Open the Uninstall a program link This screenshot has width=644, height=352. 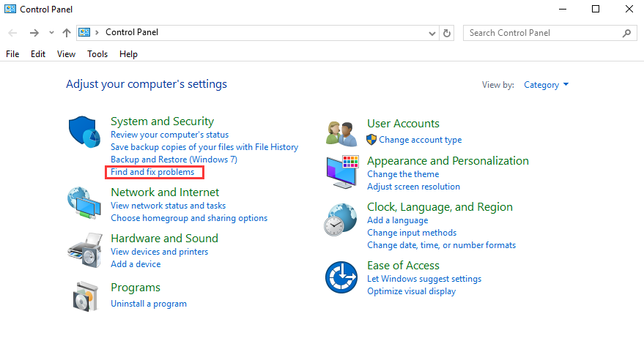pyautogui.click(x=149, y=304)
